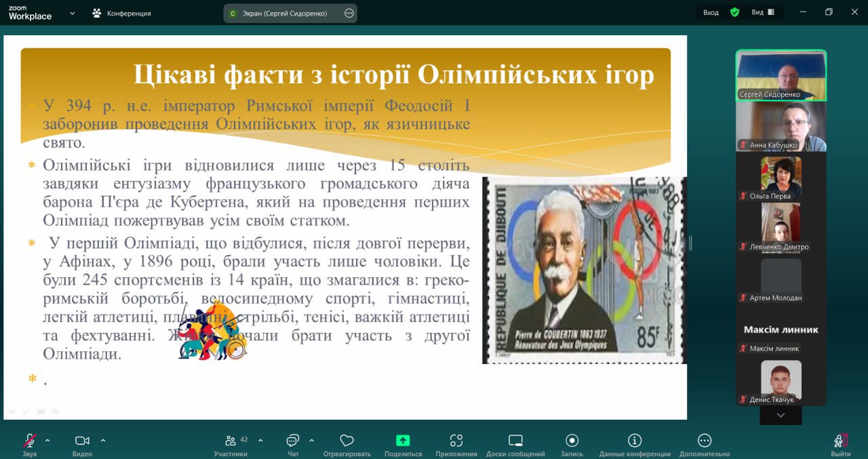The width and height of the screenshot is (868, 459).
Task: Expand video options arrow beside Видео
Action: [103, 440]
